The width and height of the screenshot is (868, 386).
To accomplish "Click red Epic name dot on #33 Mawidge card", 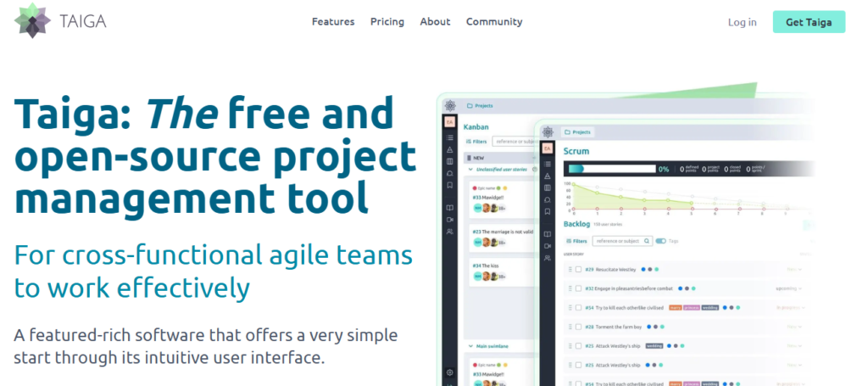I will point(475,188).
